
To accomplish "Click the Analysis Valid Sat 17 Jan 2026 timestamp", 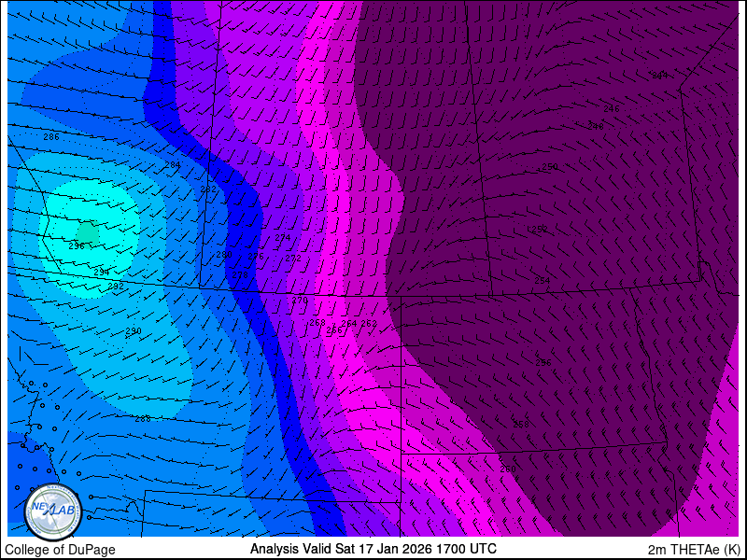I will pyautogui.click(x=373, y=548).
